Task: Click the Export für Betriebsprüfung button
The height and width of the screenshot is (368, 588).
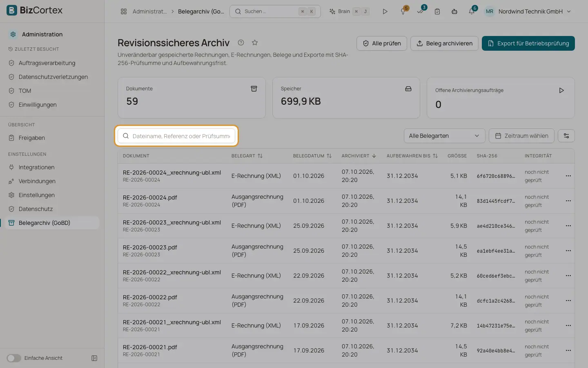Action: point(528,43)
